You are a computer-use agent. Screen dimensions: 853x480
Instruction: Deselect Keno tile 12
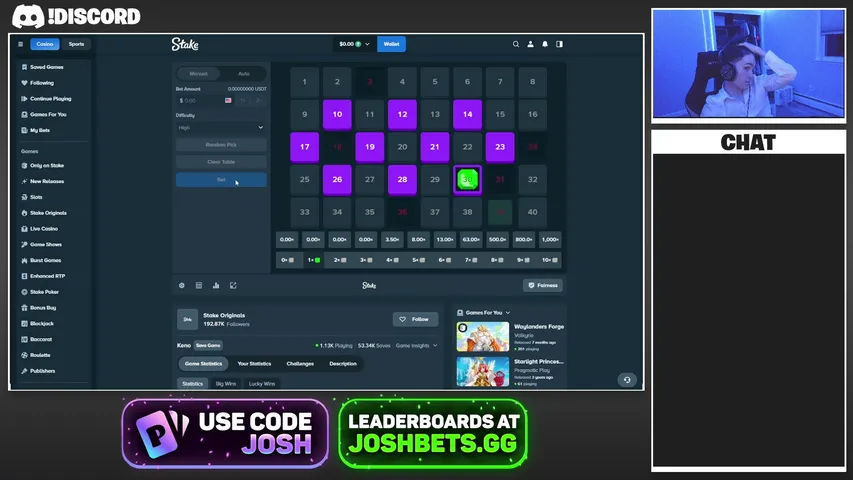click(x=402, y=114)
